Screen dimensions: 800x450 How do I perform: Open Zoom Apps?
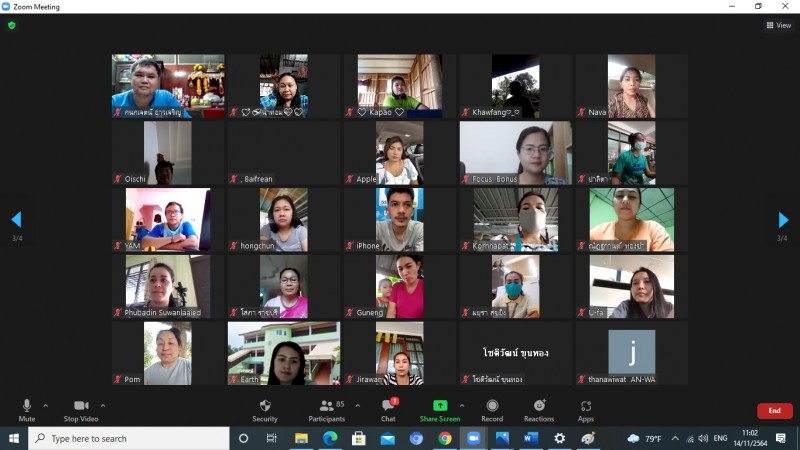point(586,409)
